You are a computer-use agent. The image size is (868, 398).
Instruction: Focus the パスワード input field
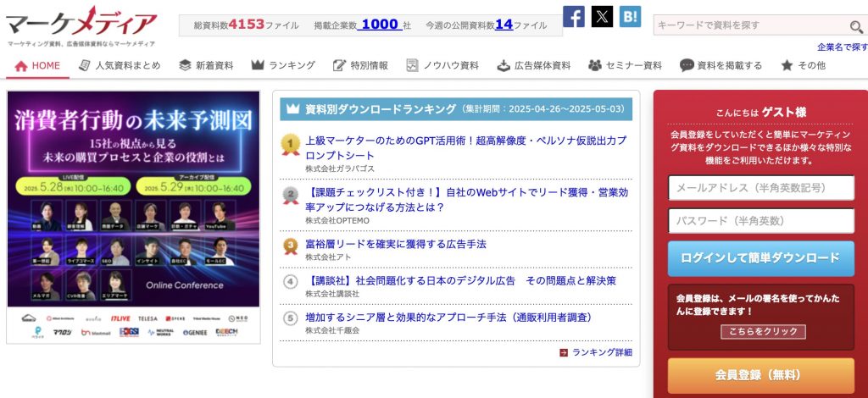(760, 220)
